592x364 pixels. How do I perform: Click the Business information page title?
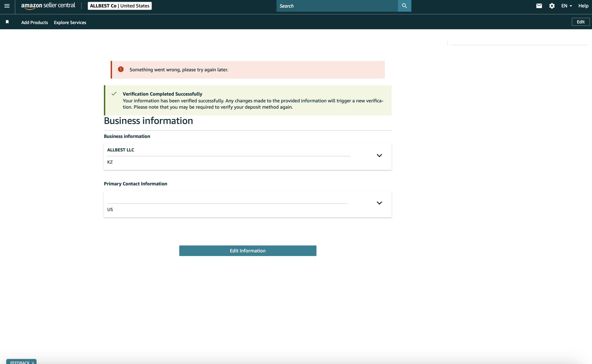tap(148, 121)
